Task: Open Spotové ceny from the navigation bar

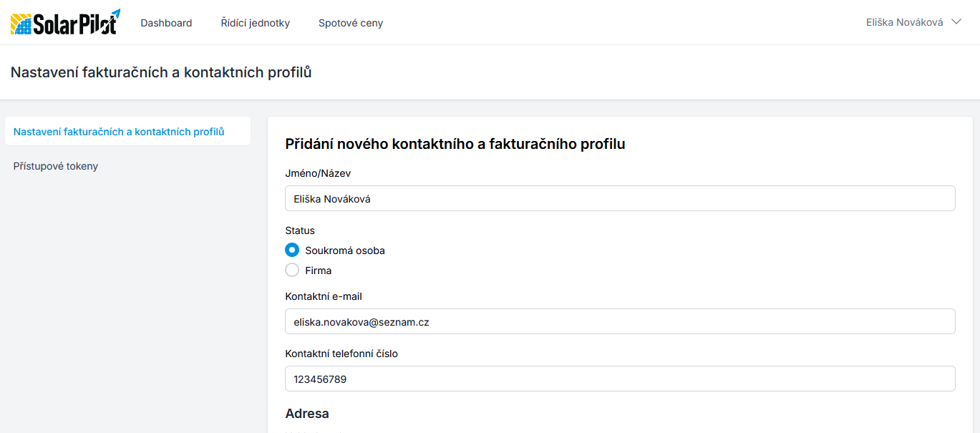Action: point(351,23)
